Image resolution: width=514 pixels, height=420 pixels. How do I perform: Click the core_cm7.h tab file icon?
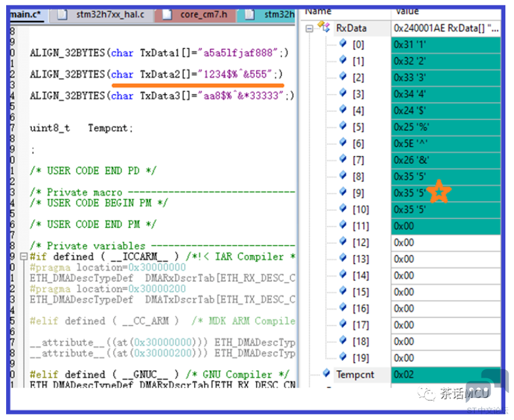click(x=167, y=14)
